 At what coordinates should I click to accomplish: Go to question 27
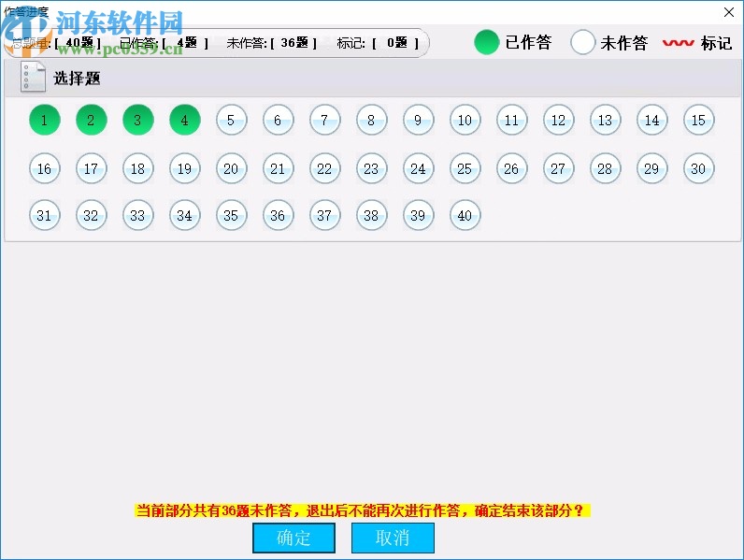click(559, 168)
